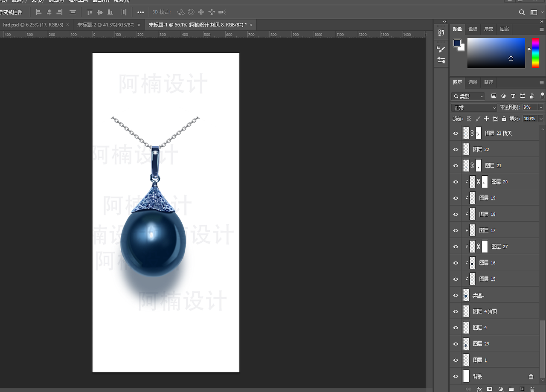The height and width of the screenshot is (392, 546).
Task: Click the rainbow hue slider strip
Action: click(535, 53)
